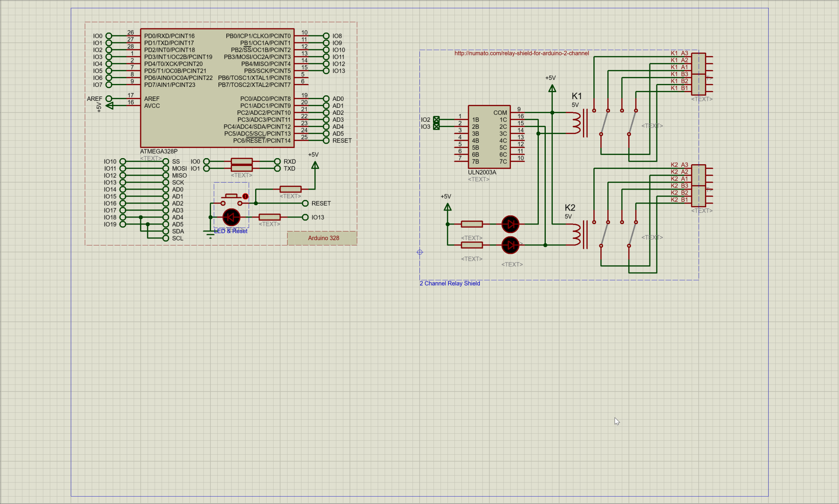Select the lower LED in the relay shield
Screen dimensions: 839x504
click(510, 245)
